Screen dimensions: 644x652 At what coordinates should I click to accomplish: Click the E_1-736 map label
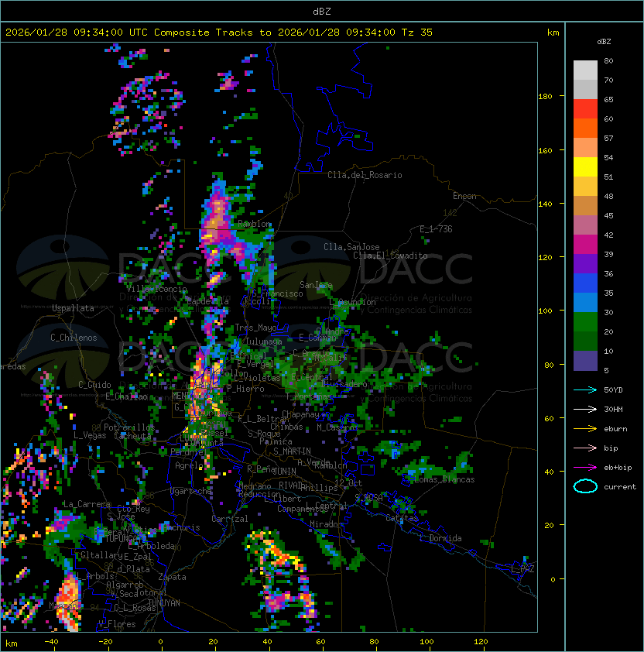pos(436,229)
